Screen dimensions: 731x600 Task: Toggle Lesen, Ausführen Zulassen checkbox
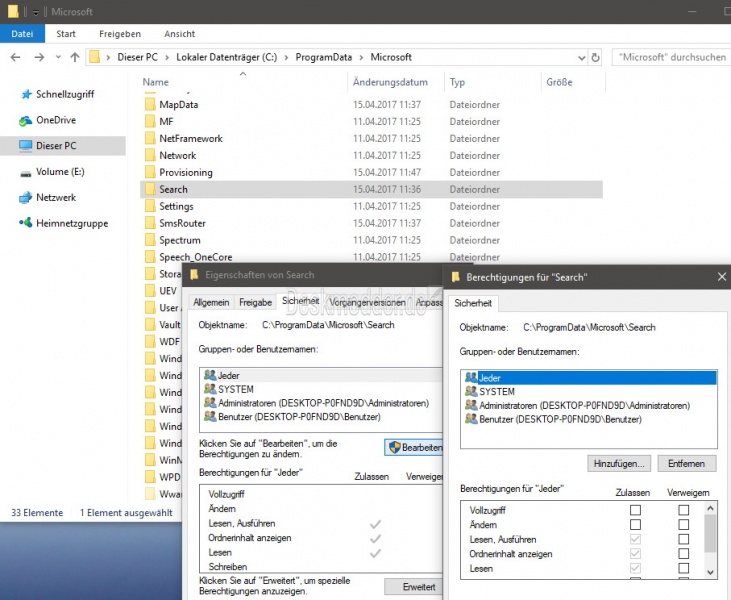click(635, 539)
